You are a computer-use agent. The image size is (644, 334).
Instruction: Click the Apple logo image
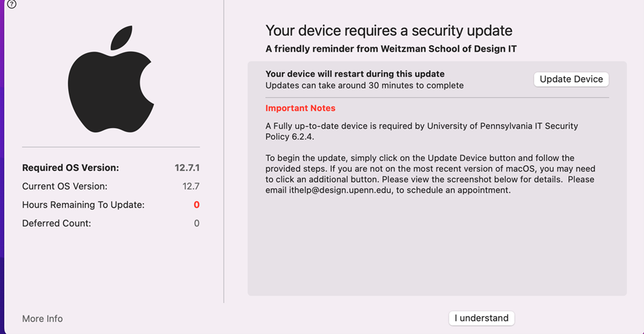(111, 80)
